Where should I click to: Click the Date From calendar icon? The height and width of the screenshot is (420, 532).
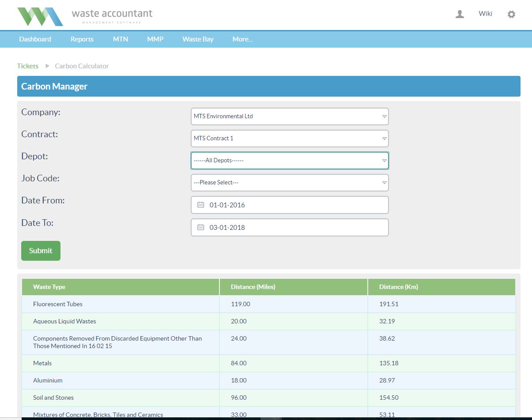(200, 205)
